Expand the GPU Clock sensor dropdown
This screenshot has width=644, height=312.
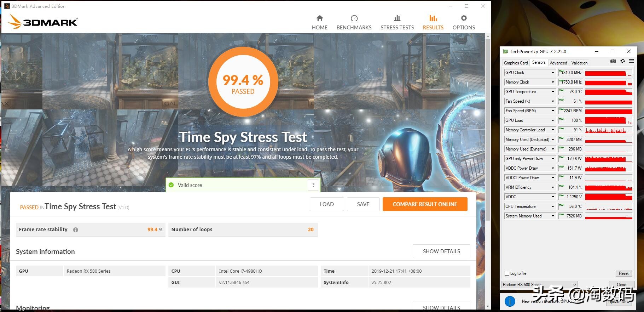(553, 73)
